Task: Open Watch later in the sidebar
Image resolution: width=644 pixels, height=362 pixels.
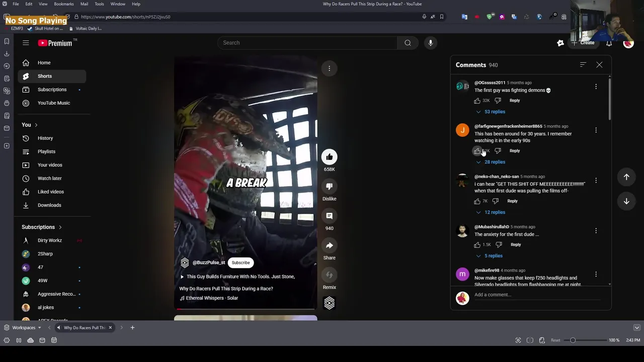Action: (x=52, y=178)
